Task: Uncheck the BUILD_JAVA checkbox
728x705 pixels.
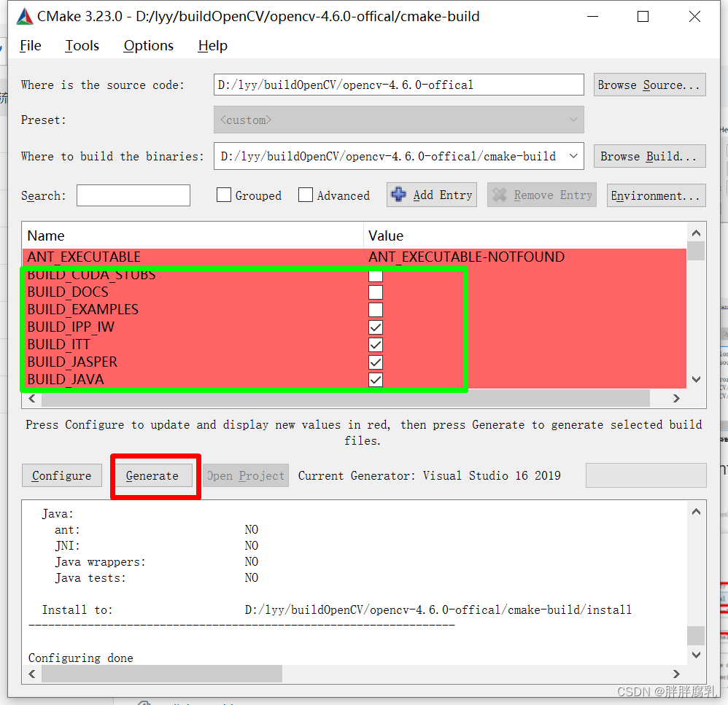Action: (375, 379)
